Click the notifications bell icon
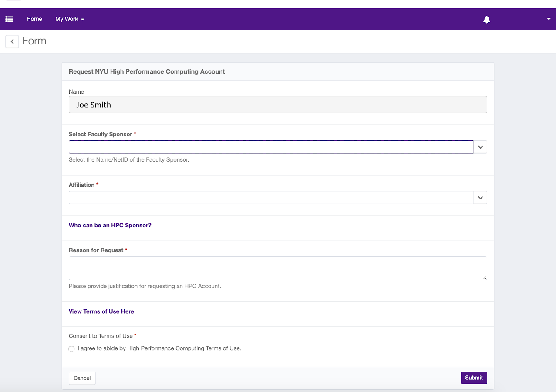Image resolution: width=556 pixels, height=392 pixels. click(x=487, y=19)
